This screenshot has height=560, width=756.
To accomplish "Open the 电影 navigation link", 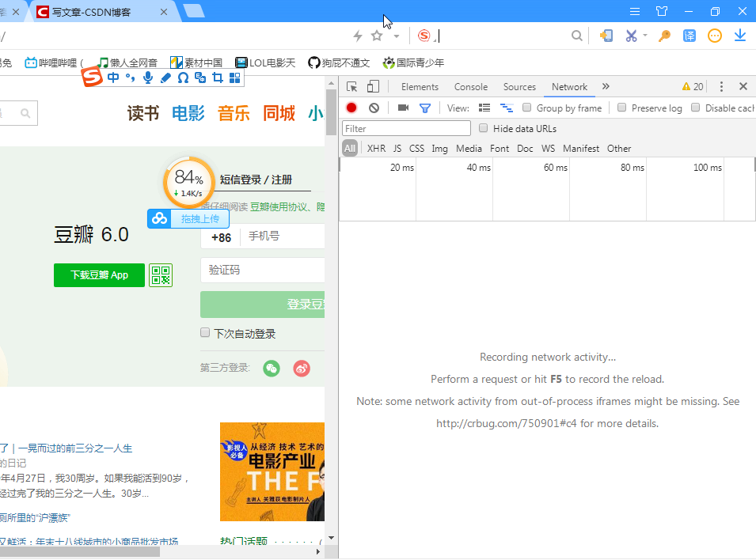I will [x=188, y=113].
